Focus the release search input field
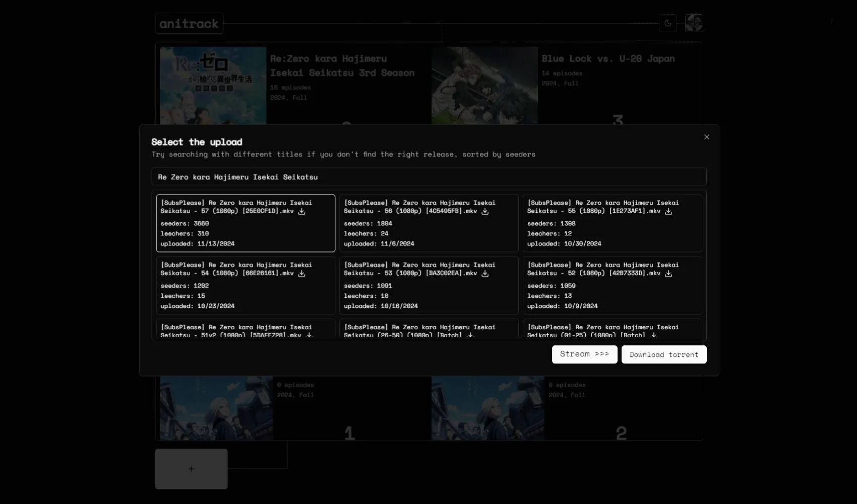 pyautogui.click(x=429, y=177)
